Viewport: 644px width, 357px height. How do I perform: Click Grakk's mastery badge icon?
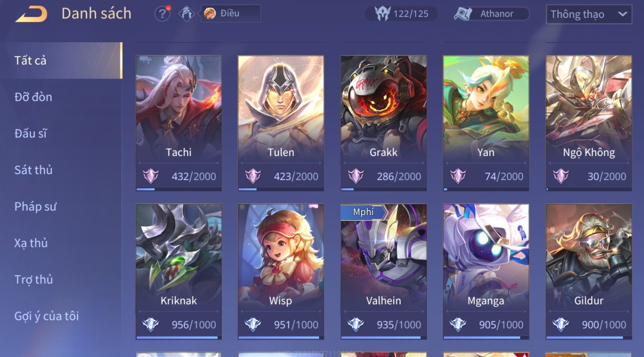point(355,176)
